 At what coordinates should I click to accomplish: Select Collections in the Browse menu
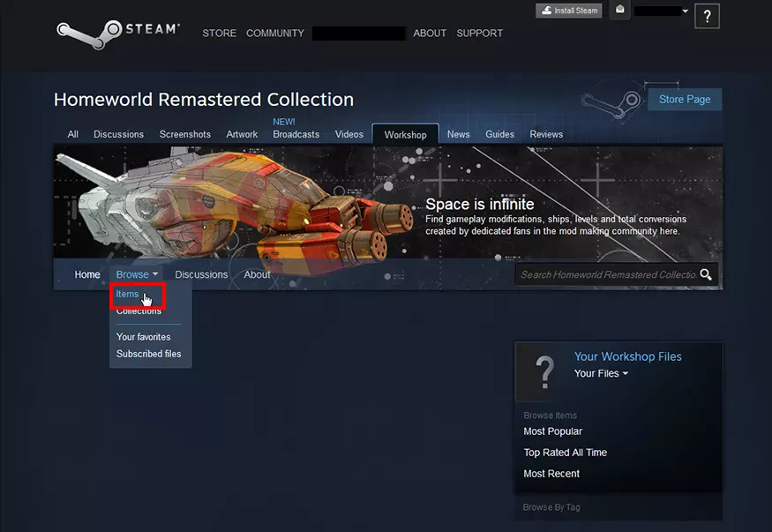pyautogui.click(x=139, y=311)
